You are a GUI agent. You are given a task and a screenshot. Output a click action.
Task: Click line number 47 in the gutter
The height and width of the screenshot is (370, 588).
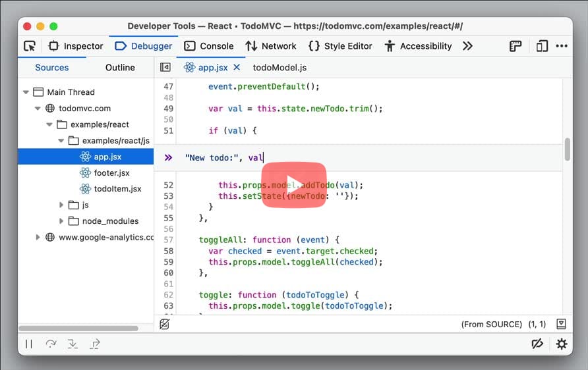click(168, 86)
